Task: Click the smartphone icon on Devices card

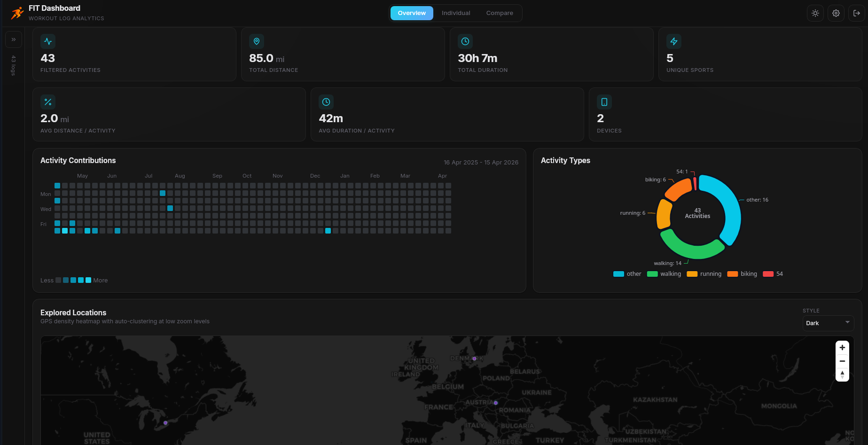Action: [604, 101]
